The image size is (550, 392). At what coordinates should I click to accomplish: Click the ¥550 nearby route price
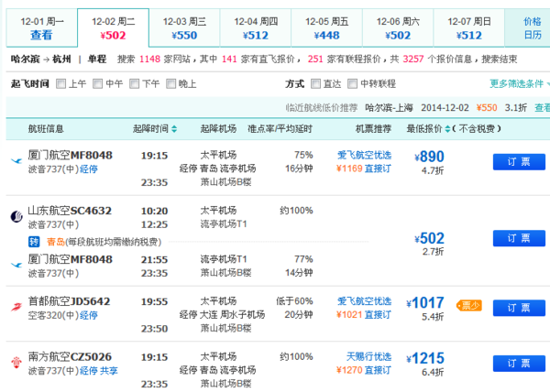[487, 107]
